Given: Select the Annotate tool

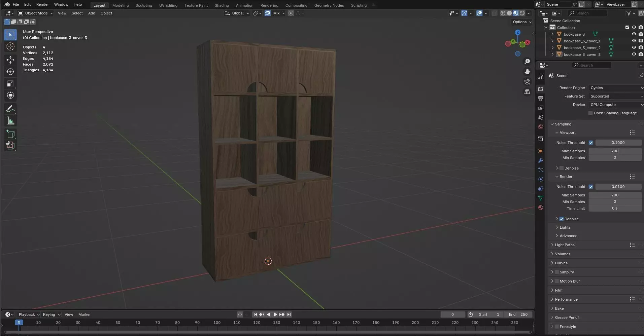Looking at the screenshot, I should coord(10,109).
